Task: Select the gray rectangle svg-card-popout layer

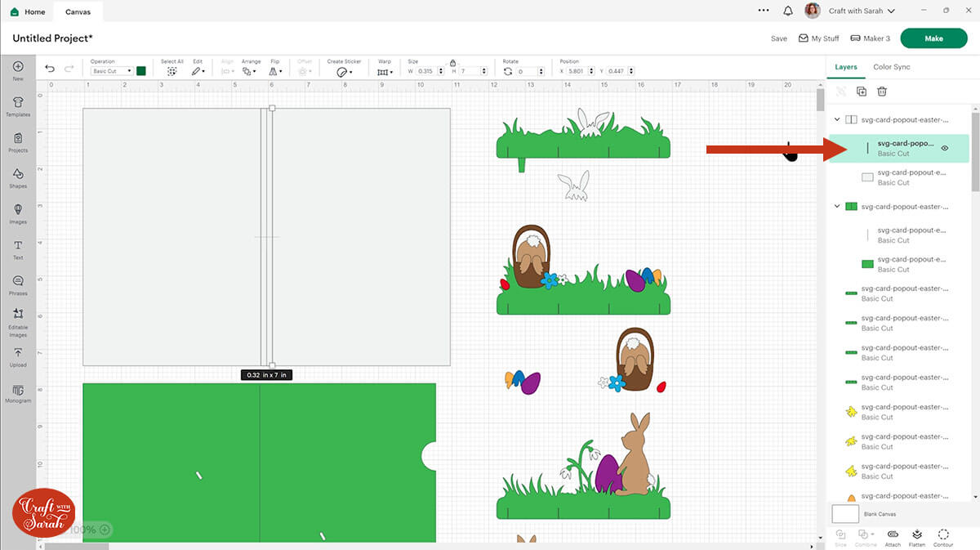Action: [899, 177]
